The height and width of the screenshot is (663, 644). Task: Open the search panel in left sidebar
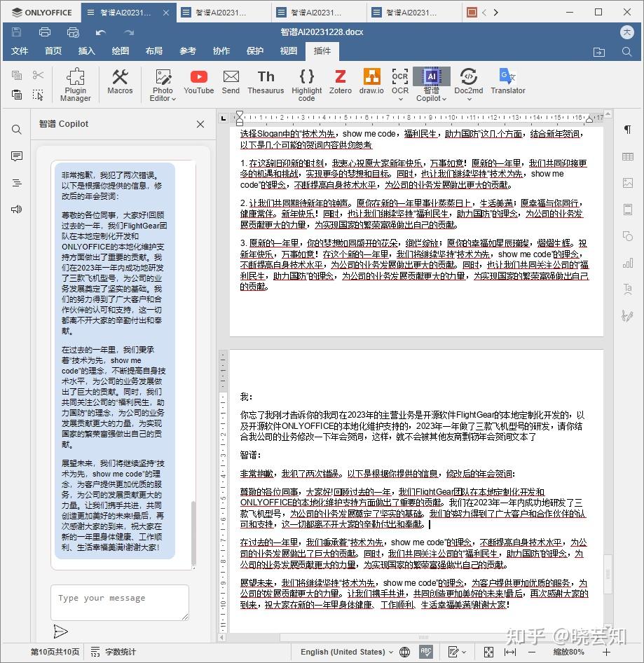click(x=17, y=130)
